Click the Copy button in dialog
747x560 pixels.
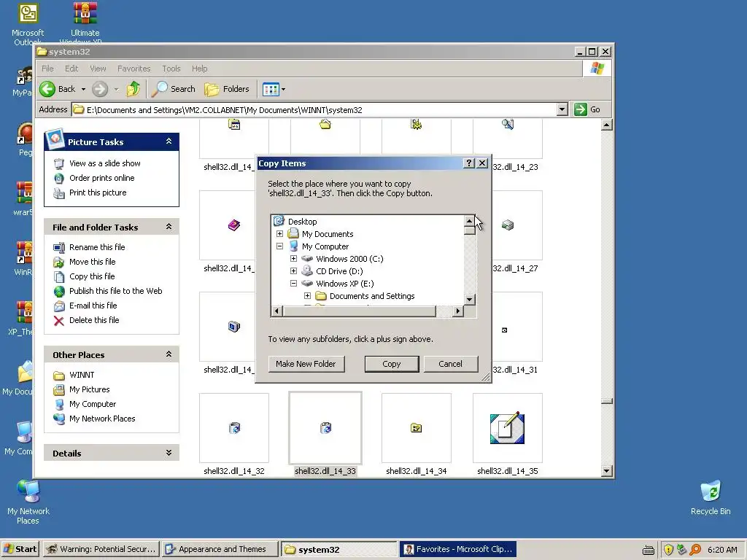click(392, 364)
